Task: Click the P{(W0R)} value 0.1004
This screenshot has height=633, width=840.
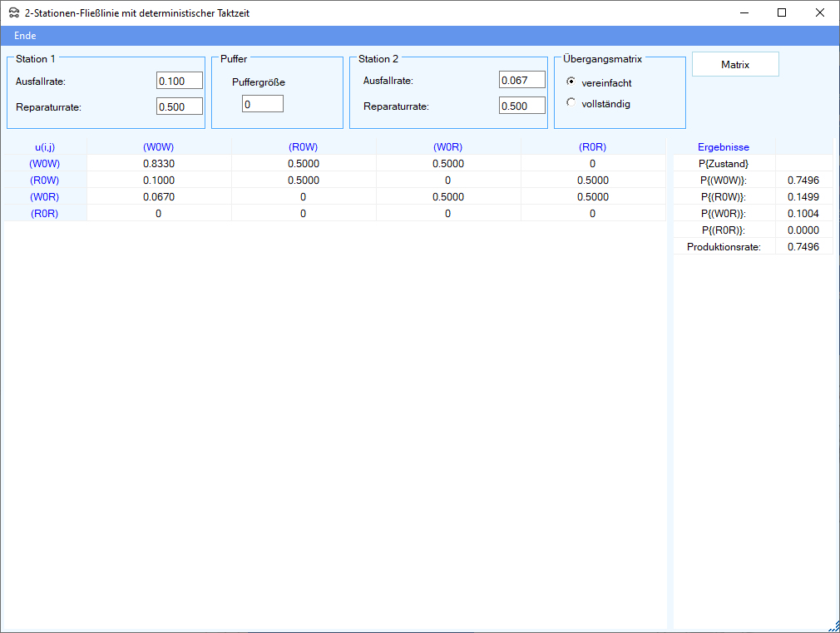Action: [803, 214]
